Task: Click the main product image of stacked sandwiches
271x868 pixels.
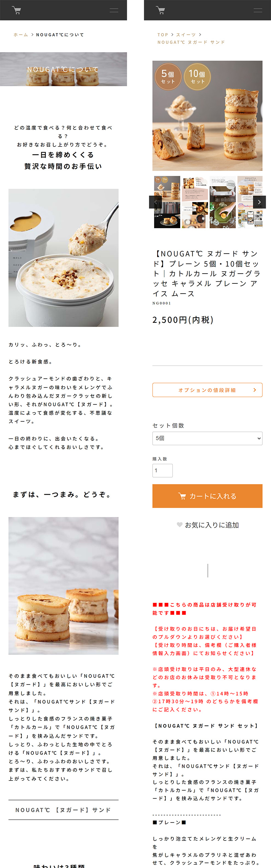Action: coord(207,116)
